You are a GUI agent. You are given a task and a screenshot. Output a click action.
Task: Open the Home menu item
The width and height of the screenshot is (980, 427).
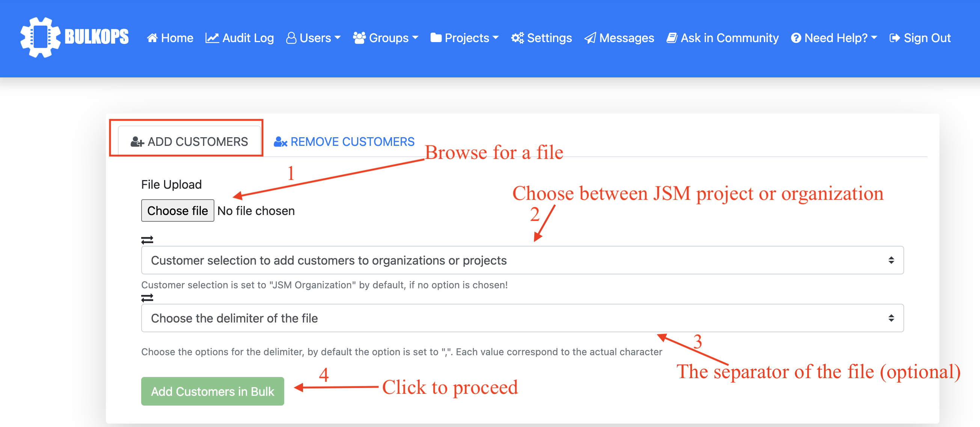pos(170,38)
